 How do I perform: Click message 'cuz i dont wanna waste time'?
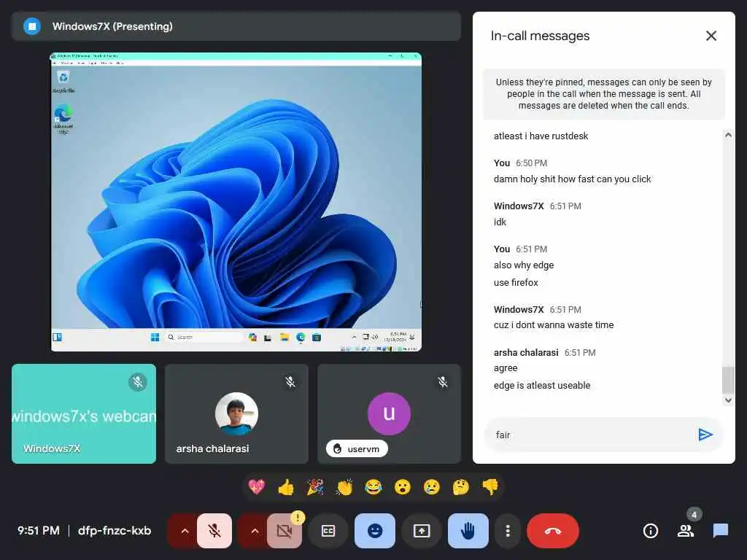[554, 324]
